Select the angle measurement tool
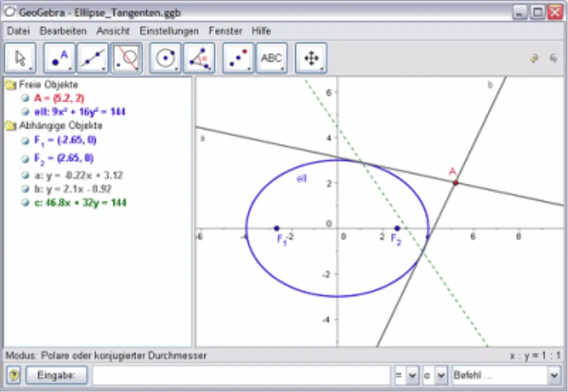 pyautogui.click(x=199, y=58)
